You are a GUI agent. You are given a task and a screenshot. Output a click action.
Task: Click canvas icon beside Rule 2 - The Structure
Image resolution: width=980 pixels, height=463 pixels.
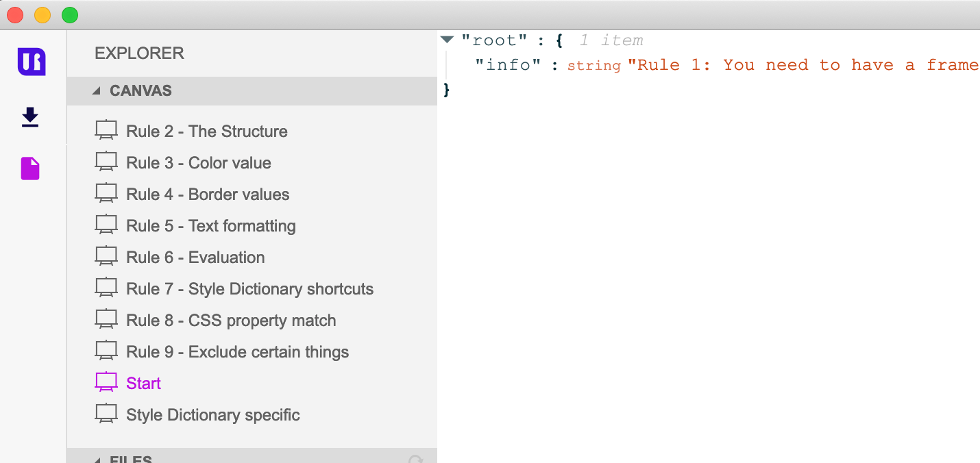[x=106, y=132]
